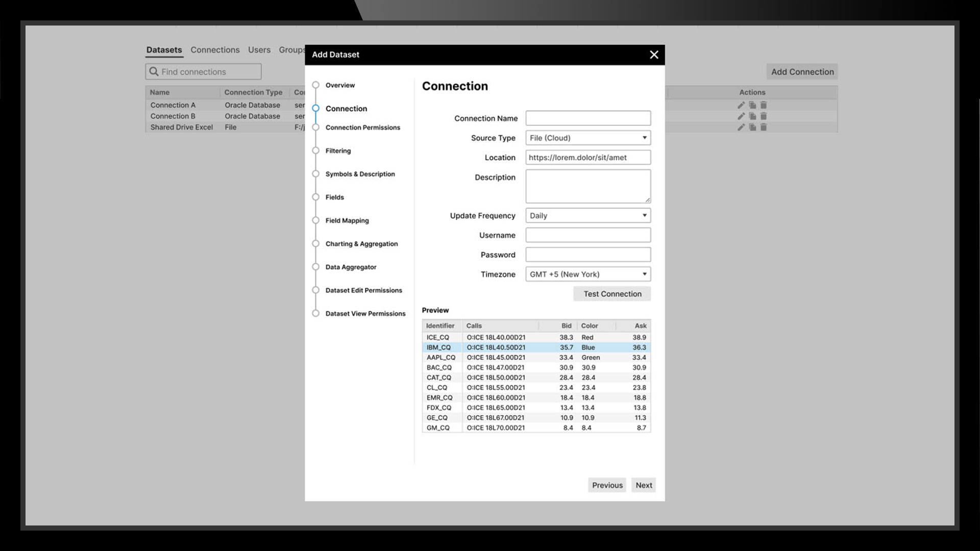Select the EMR_CQ preview row
The image size is (980, 551).
point(536,397)
